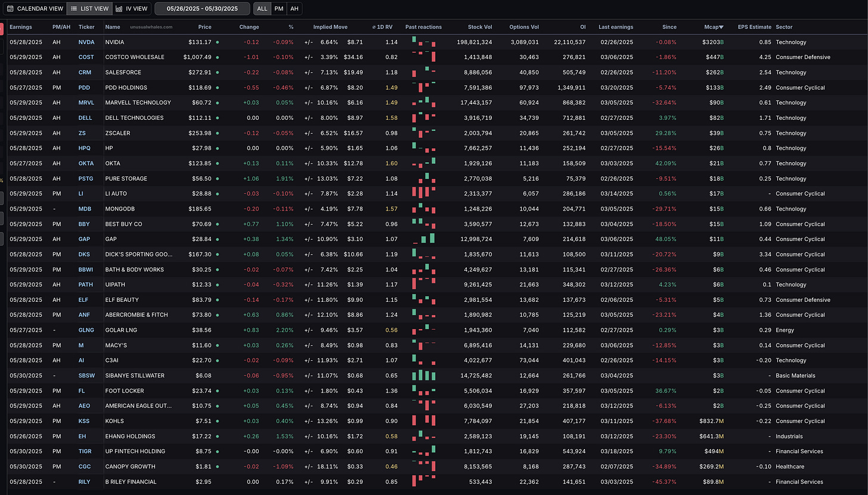The width and height of the screenshot is (868, 495).
Task: Sort by Options Vol column header
Action: [x=524, y=27]
